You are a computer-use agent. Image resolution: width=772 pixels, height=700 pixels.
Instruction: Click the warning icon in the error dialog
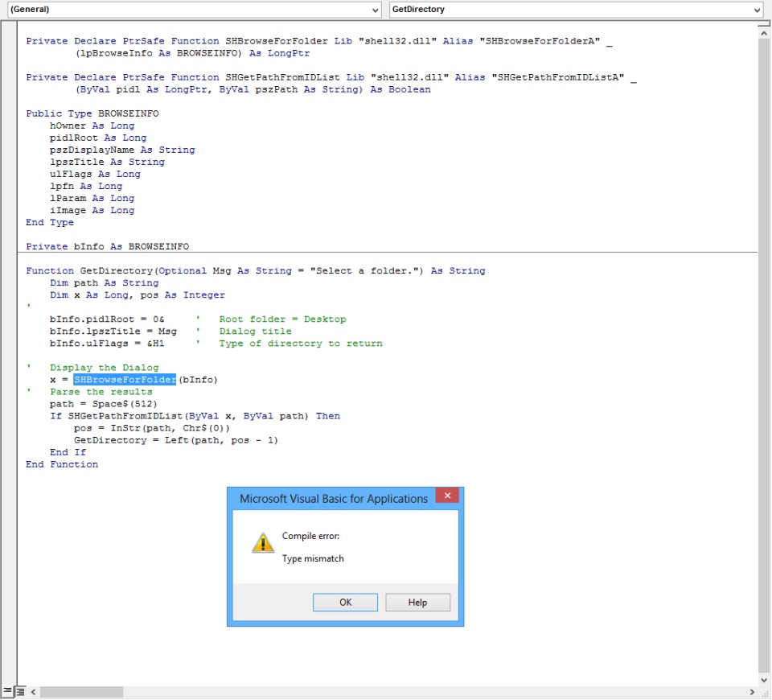pos(263,543)
